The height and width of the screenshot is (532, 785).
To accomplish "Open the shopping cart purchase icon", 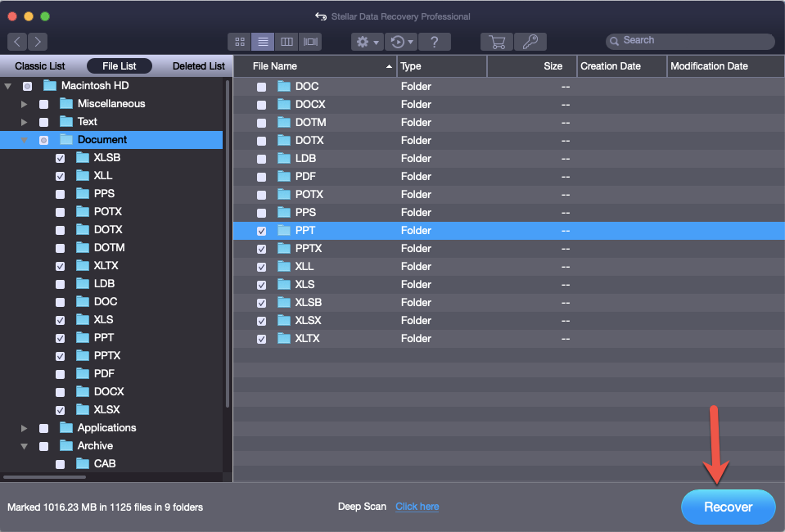I will coord(496,42).
